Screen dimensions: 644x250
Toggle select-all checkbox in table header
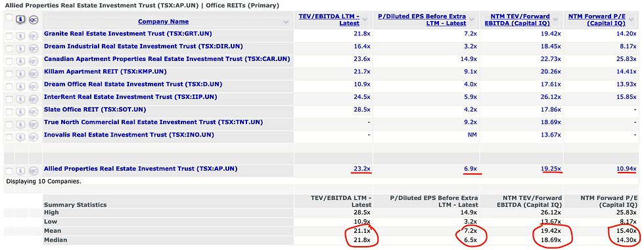pos(9,18)
